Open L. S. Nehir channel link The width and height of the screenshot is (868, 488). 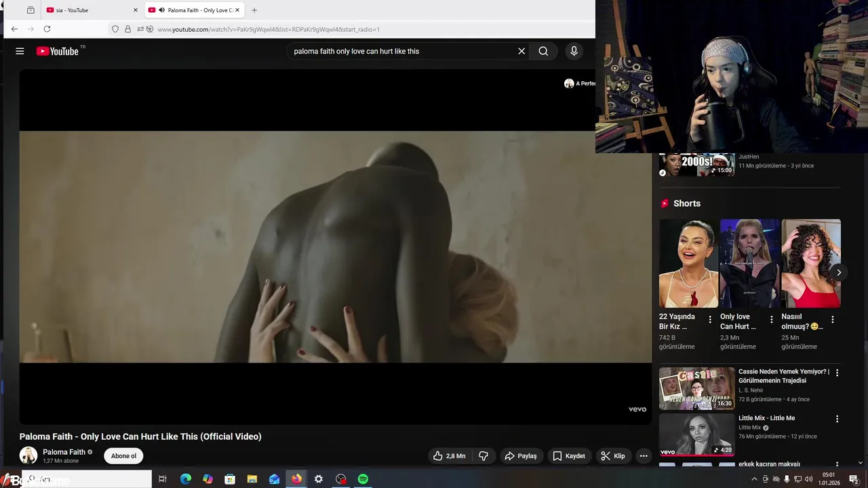coord(751,390)
